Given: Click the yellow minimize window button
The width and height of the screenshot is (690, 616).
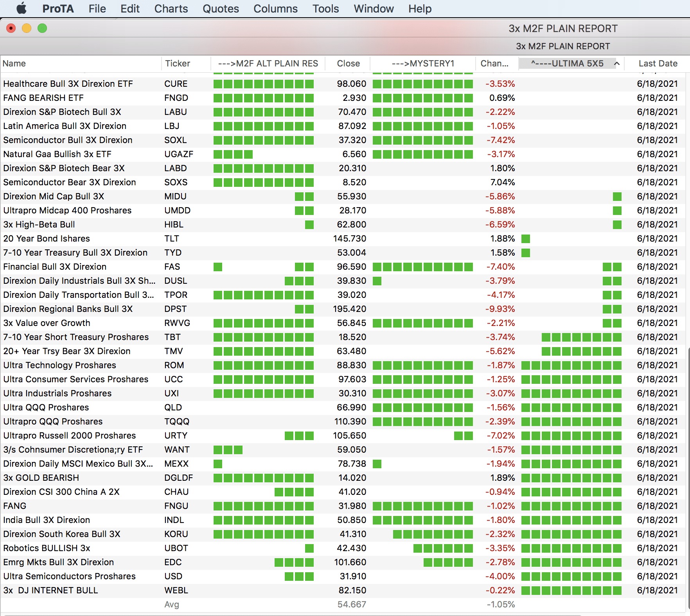Looking at the screenshot, I should (x=27, y=28).
